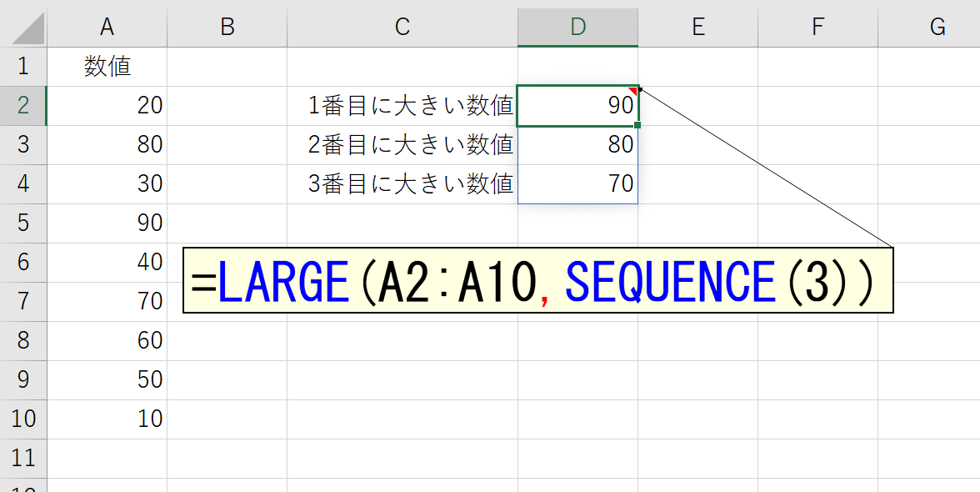This screenshot has width=980, height=492.
Task: Select column A header
Action: pyautogui.click(x=107, y=27)
